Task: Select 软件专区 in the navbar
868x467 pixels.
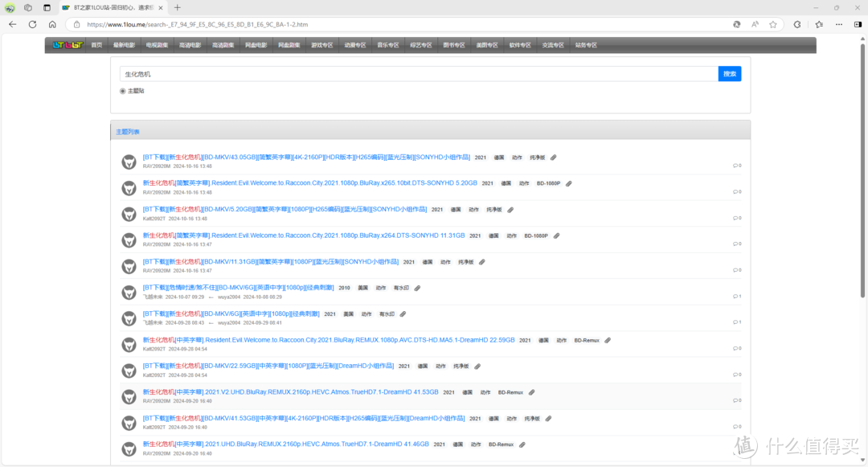Action: (x=520, y=45)
